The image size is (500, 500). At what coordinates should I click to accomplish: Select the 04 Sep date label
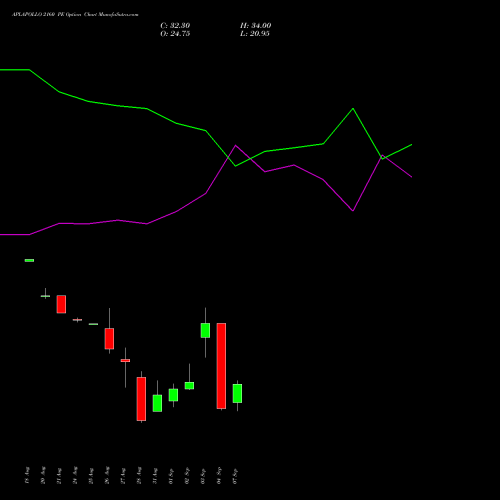point(219,476)
